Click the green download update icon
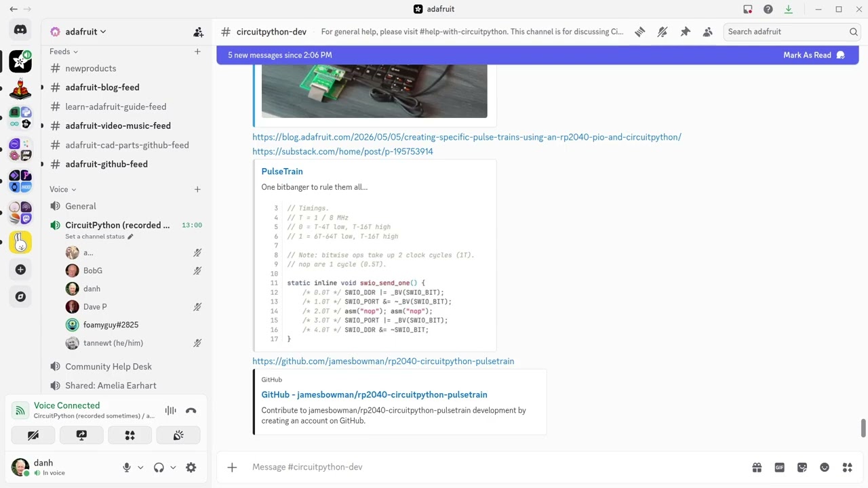This screenshot has height=488, width=868. tap(788, 9)
